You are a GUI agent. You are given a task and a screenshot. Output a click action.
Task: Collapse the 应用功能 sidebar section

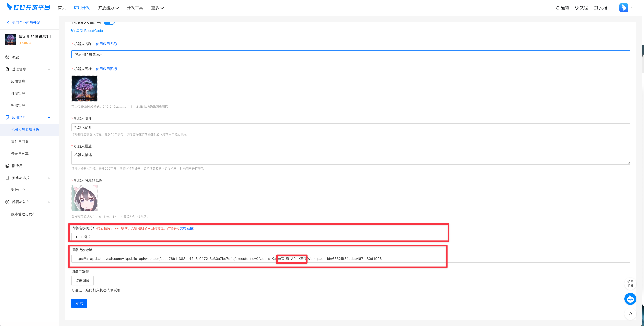(49, 117)
